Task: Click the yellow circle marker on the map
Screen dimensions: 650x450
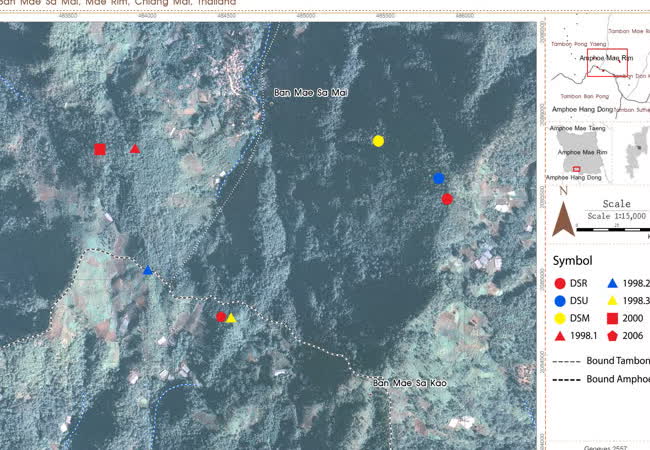Action: pos(378,141)
